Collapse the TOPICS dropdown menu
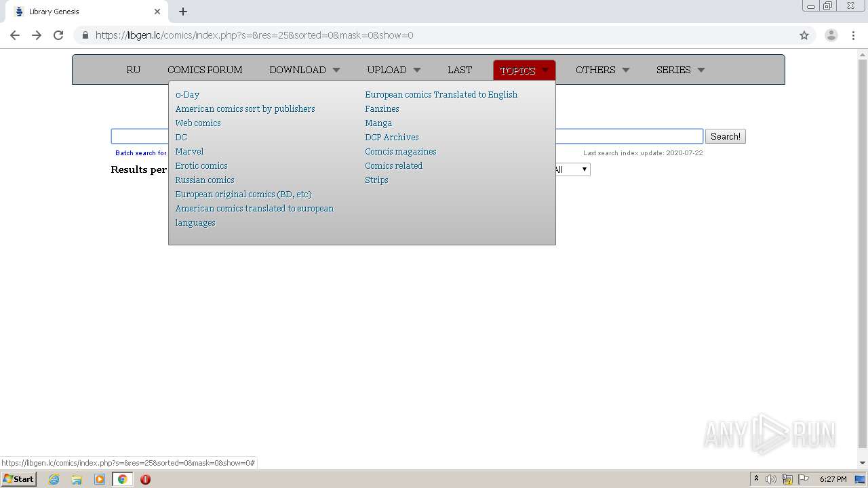The height and width of the screenshot is (488, 868). pyautogui.click(x=524, y=70)
